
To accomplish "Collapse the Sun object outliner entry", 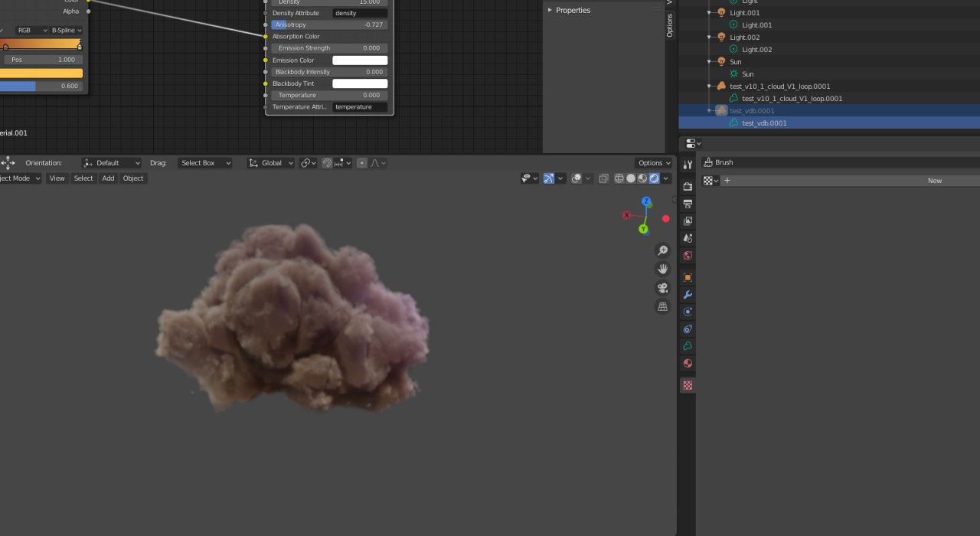I will coord(710,62).
